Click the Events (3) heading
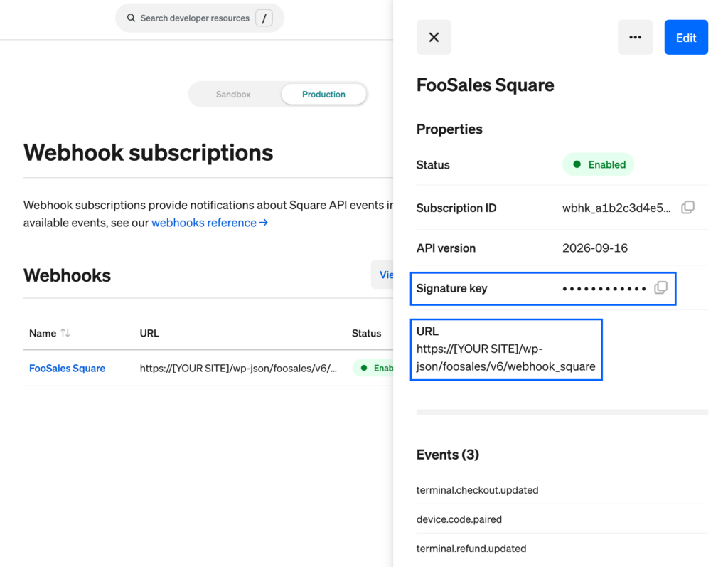Screen dimensions: 728x567 point(448,454)
